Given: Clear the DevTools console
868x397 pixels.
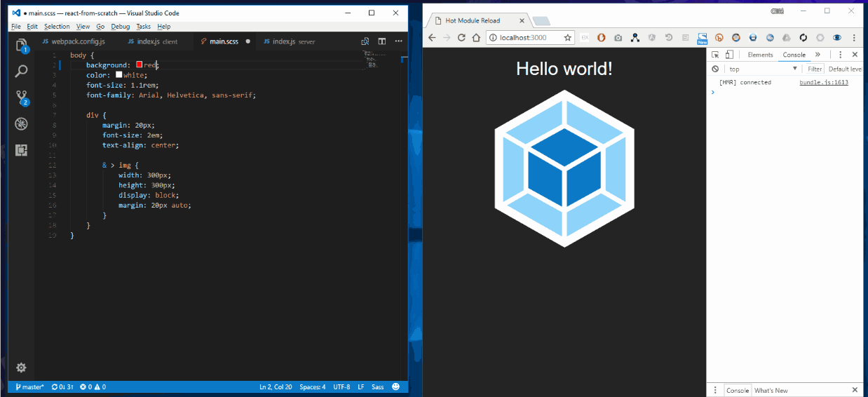Looking at the screenshot, I should [x=715, y=69].
